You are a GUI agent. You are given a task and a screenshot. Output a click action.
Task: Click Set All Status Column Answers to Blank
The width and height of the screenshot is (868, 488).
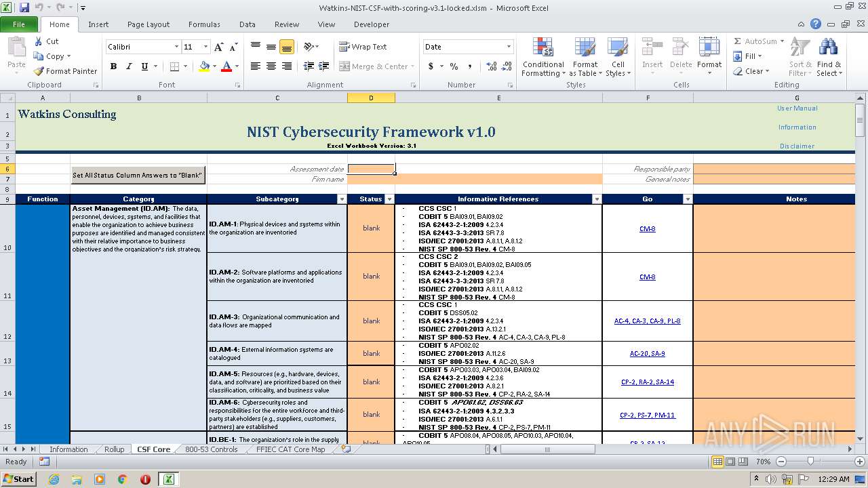[138, 175]
